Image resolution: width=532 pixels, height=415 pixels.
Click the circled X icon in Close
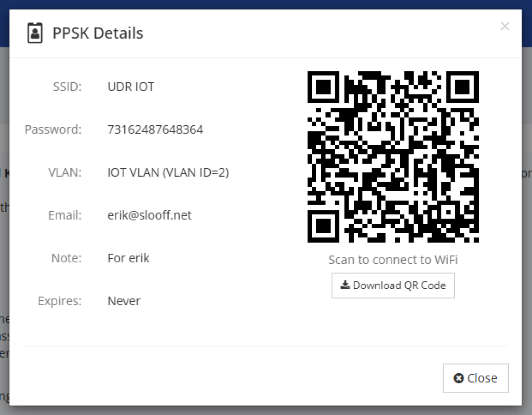pos(458,378)
